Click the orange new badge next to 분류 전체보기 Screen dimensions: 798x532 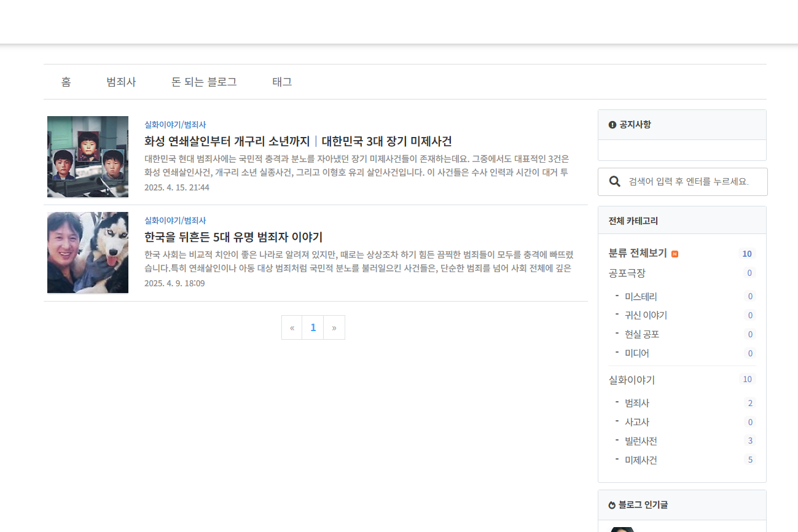(675, 254)
